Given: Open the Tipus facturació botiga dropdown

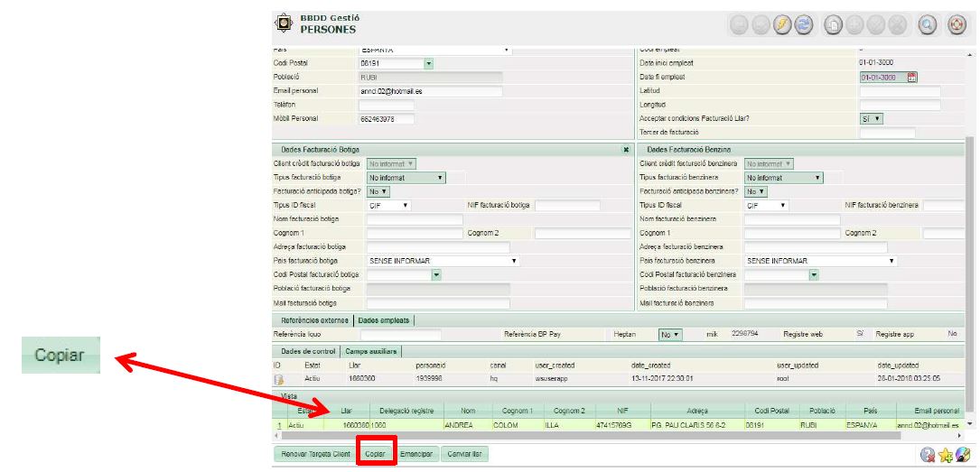Looking at the screenshot, I should [440, 178].
